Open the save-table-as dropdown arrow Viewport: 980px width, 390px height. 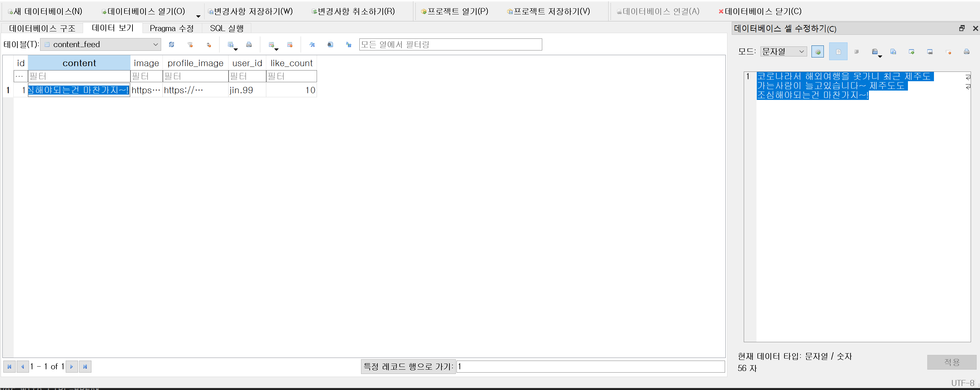click(236, 49)
